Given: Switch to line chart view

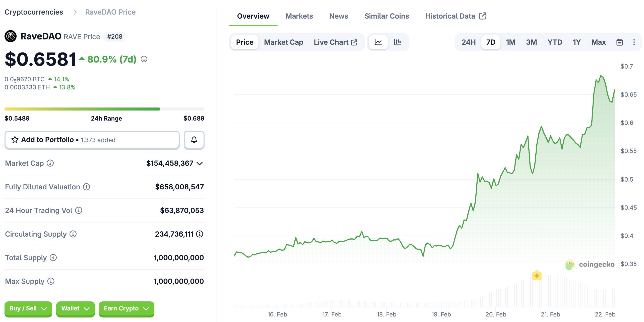Looking at the screenshot, I should pos(378,42).
